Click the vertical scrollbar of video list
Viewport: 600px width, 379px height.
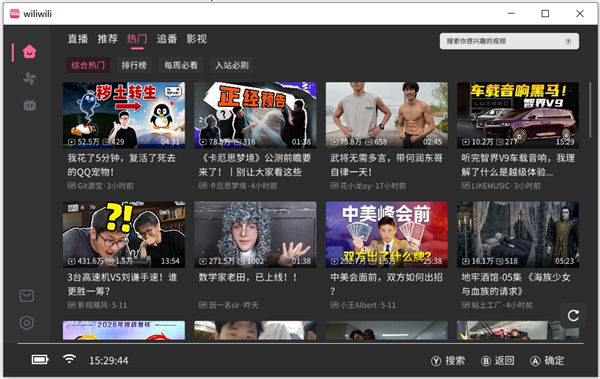click(x=589, y=110)
